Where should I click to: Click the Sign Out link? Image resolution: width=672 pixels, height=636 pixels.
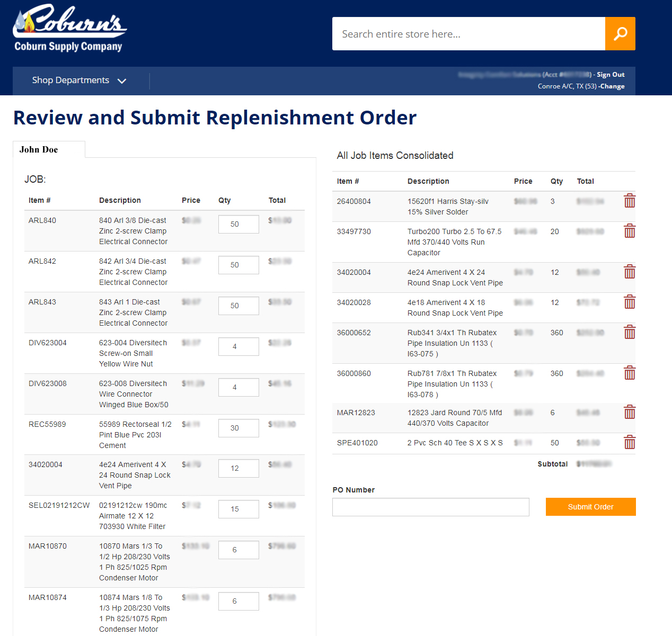[611, 75]
